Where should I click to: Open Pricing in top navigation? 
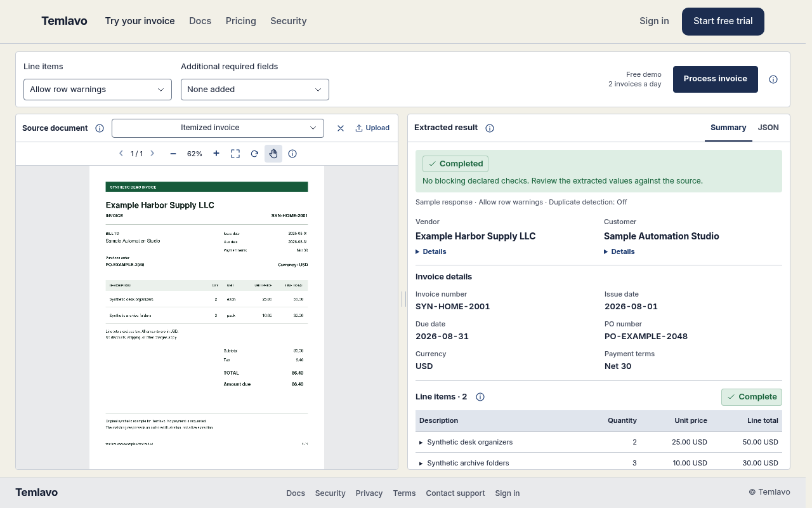(x=241, y=21)
